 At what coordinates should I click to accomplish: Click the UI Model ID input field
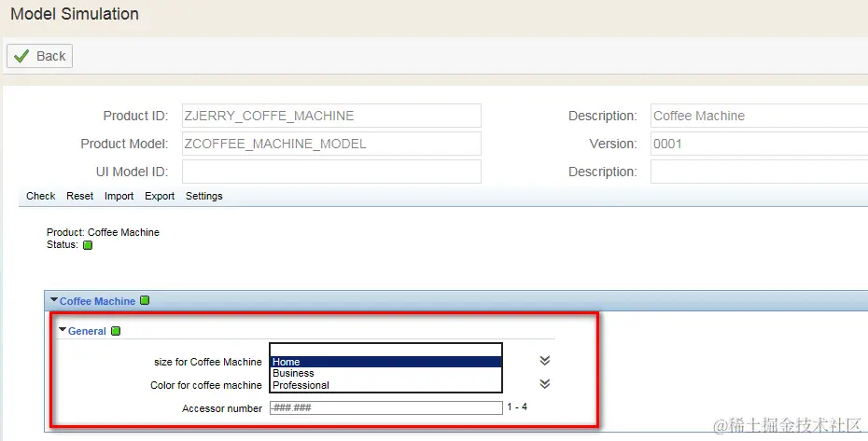[331, 172]
